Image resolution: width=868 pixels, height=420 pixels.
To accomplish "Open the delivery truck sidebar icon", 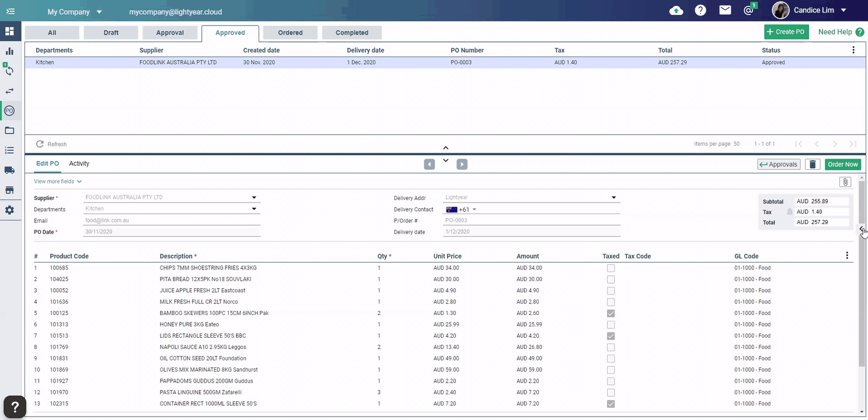I will [9, 170].
